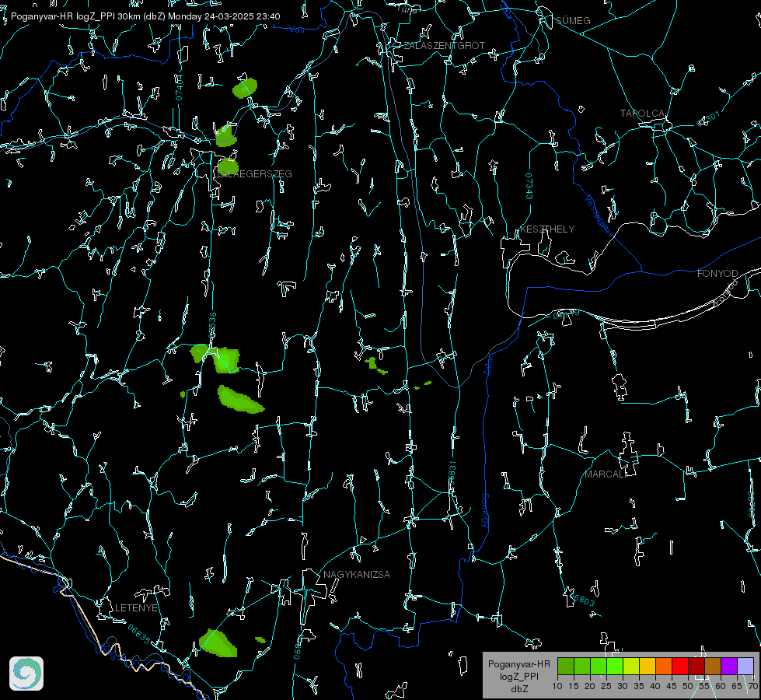This screenshot has height=700, width=761.
Task: Click road number label 06835
Action: 139,635
